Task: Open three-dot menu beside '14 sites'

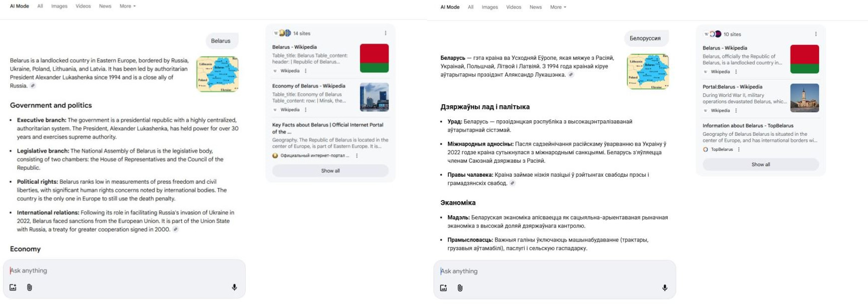Action: pos(386,33)
